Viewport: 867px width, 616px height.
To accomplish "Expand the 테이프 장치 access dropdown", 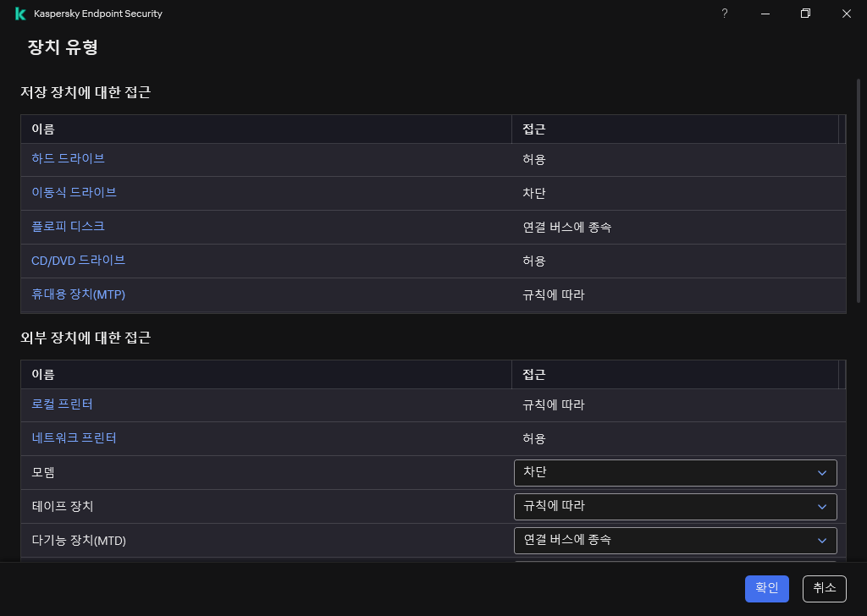I will 675,506.
